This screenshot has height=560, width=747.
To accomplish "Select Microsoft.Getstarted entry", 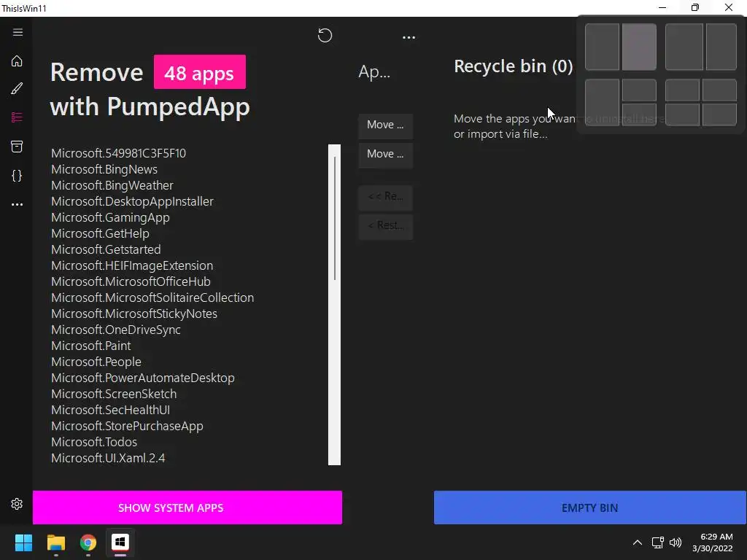I will coord(106,249).
